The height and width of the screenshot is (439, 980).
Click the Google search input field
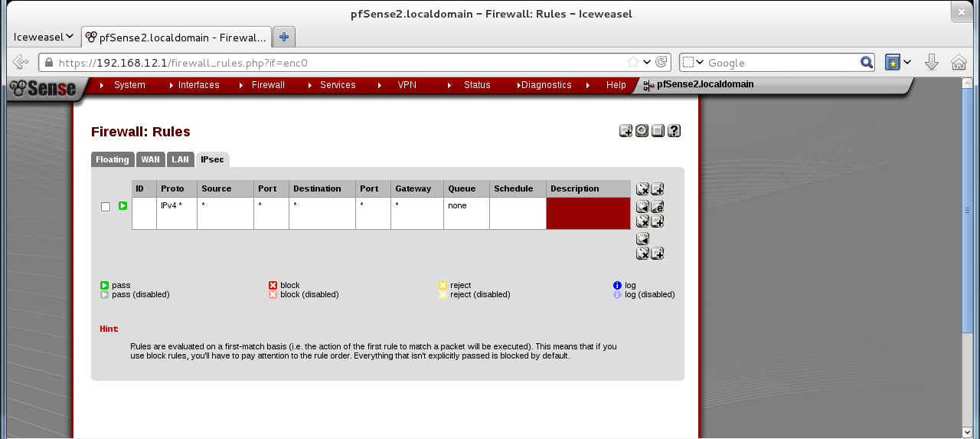779,63
